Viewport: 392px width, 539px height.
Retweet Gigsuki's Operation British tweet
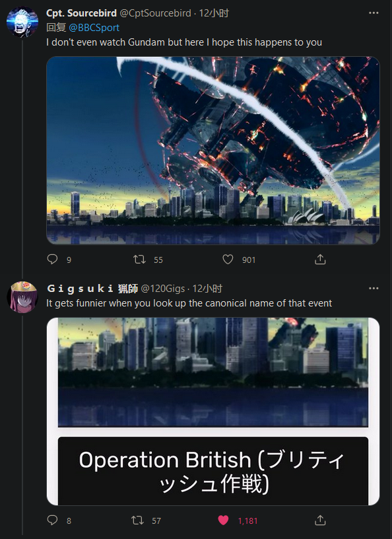[x=138, y=520]
